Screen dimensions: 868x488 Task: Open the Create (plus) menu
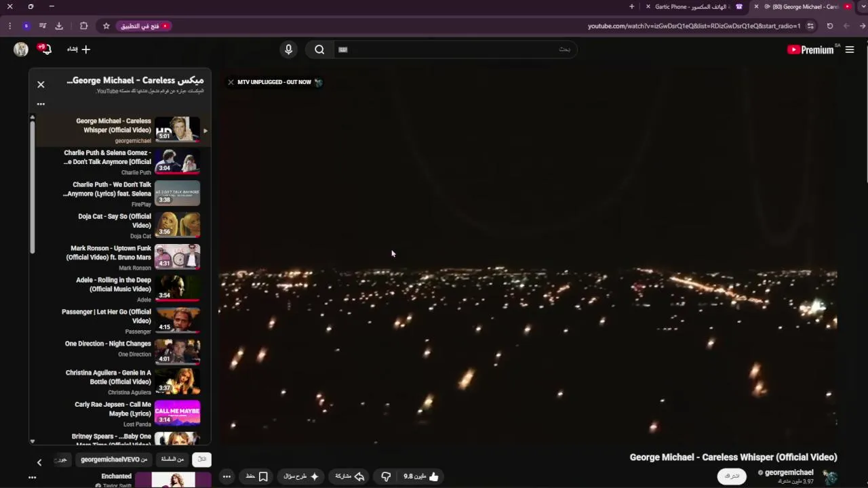click(79, 49)
